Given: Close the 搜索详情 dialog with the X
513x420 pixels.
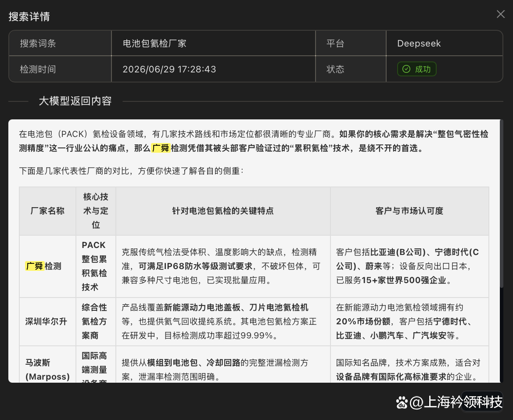Looking at the screenshot, I should click(x=501, y=14).
